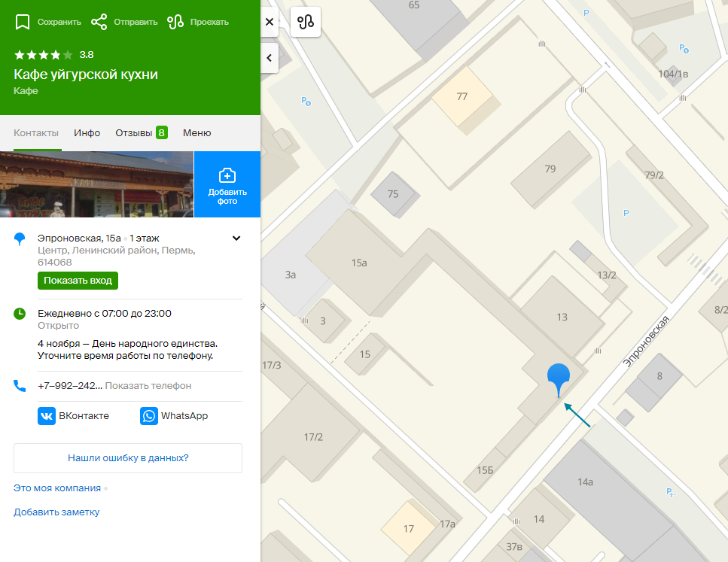Click the Добавить фото tile
The width and height of the screenshot is (728, 562).
[227, 184]
